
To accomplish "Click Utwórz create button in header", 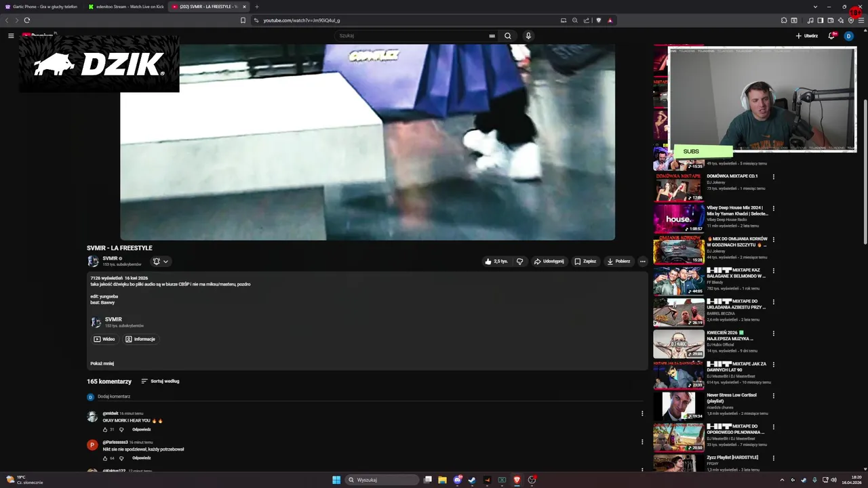I will point(807,36).
